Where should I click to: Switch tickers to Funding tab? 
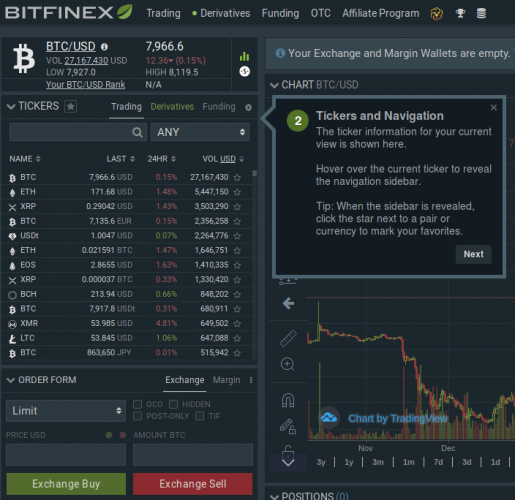pos(219,107)
